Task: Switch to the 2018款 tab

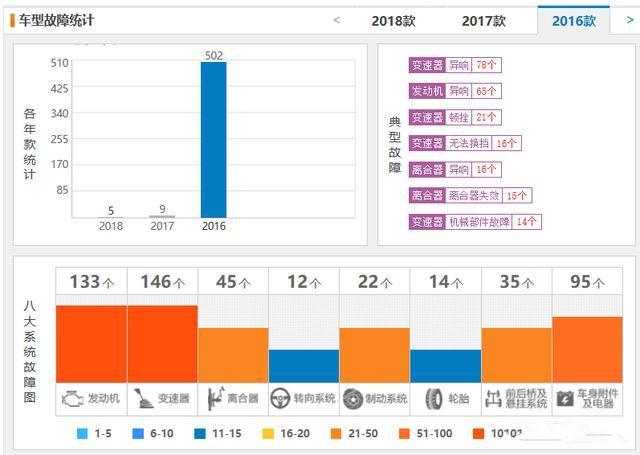Action: (393, 21)
